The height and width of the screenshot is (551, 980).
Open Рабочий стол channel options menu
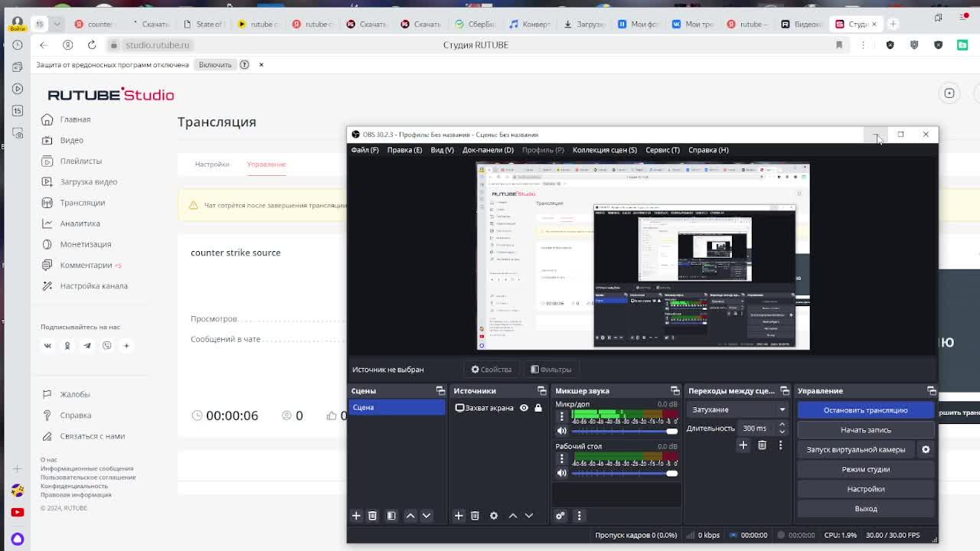pyautogui.click(x=561, y=459)
